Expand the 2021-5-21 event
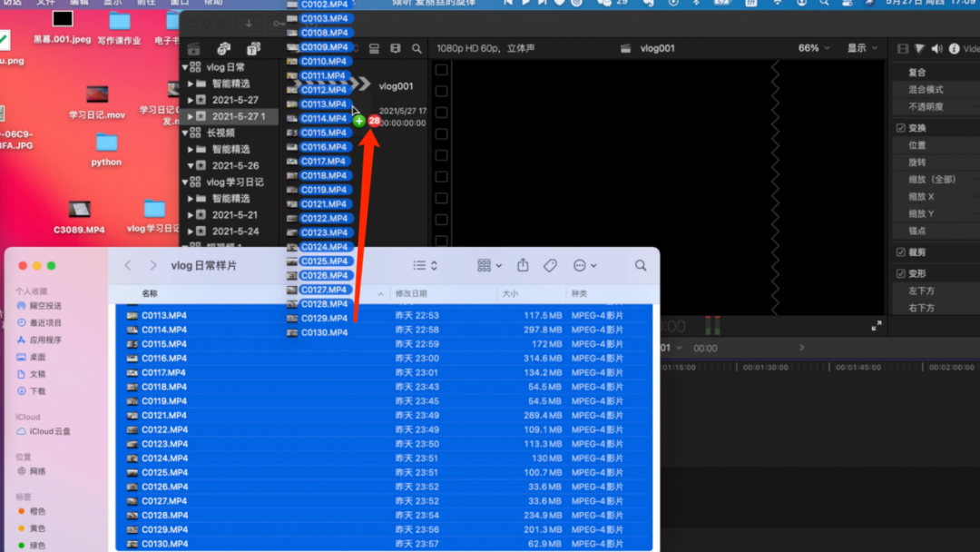Image resolution: width=980 pixels, height=552 pixels. [191, 214]
